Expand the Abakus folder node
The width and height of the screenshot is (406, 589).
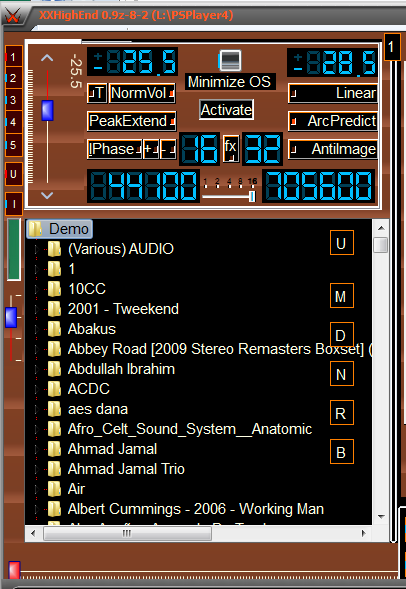coord(37,329)
